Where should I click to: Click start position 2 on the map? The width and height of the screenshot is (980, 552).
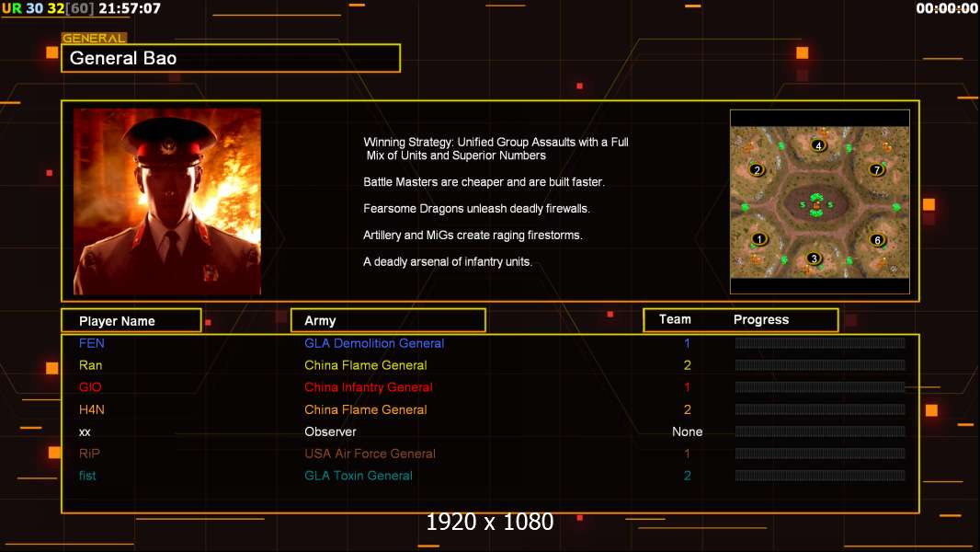757,170
